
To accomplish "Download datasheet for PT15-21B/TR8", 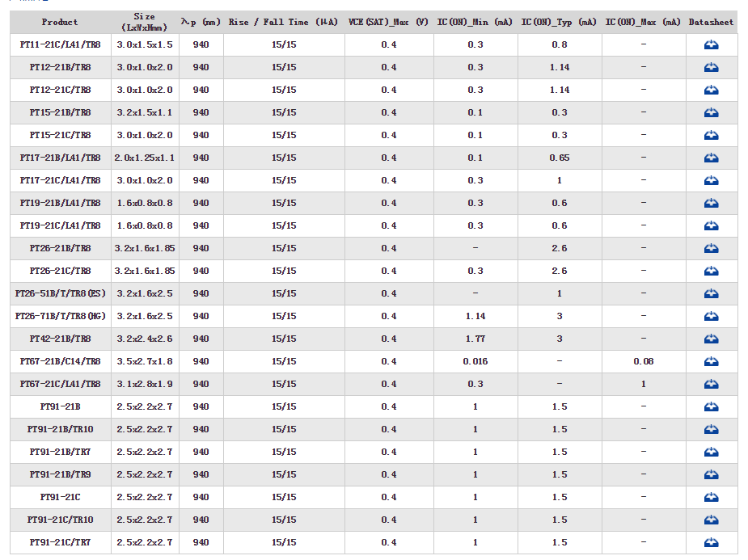I will click(711, 112).
